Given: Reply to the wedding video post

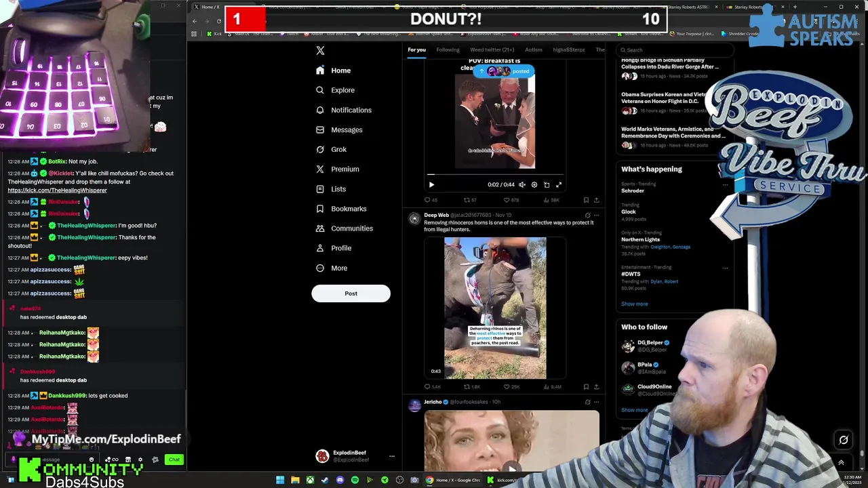Looking at the screenshot, I should pyautogui.click(x=430, y=200).
